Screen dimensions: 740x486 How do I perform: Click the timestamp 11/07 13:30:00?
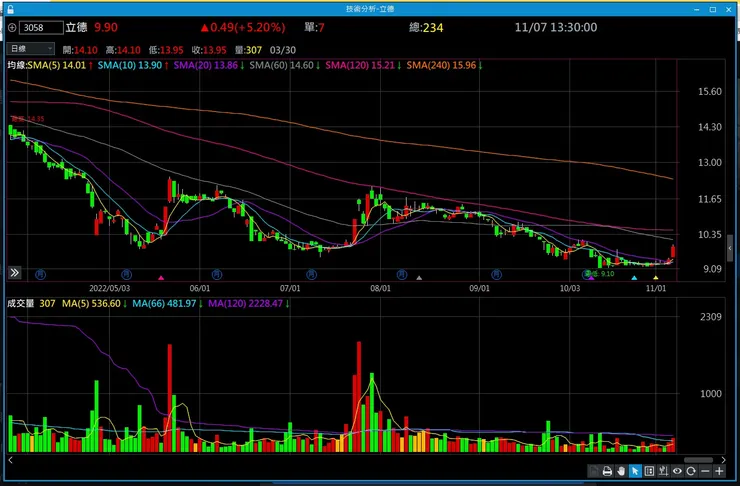pyautogui.click(x=556, y=27)
